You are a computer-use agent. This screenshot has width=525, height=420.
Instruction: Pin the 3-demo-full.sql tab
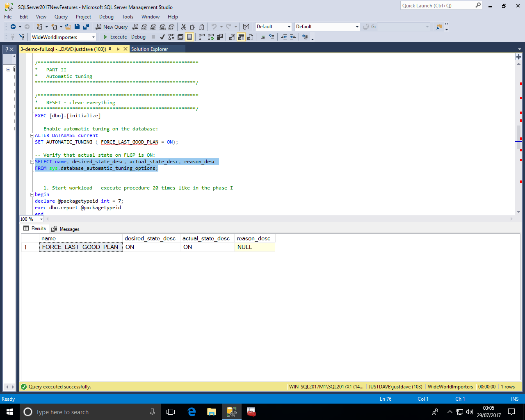click(118, 49)
